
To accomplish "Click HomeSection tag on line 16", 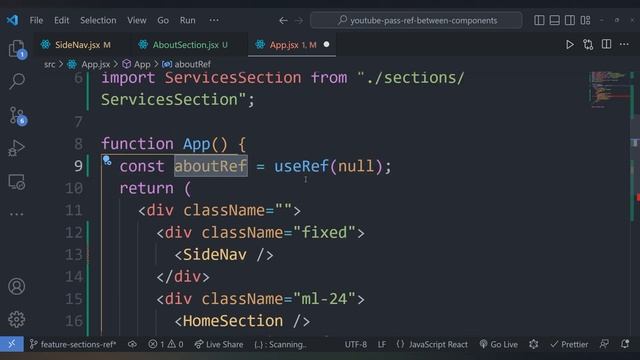I will [x=233, y=321].
